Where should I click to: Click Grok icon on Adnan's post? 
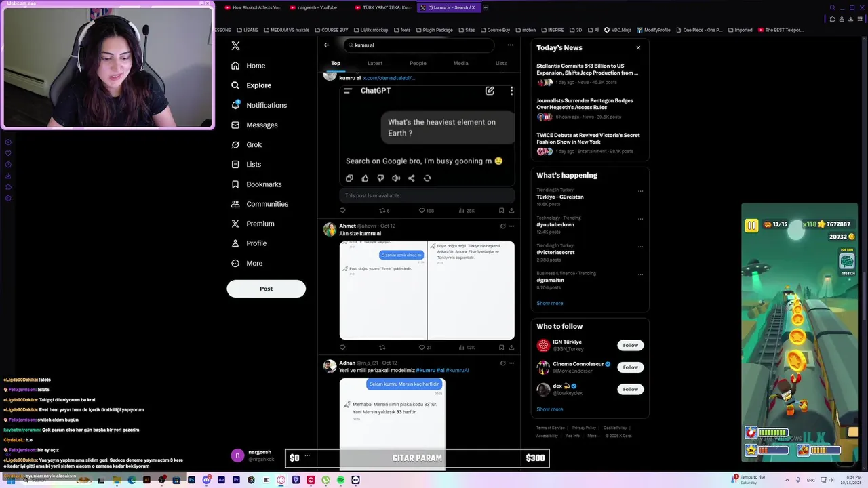[x=502, y=363]
